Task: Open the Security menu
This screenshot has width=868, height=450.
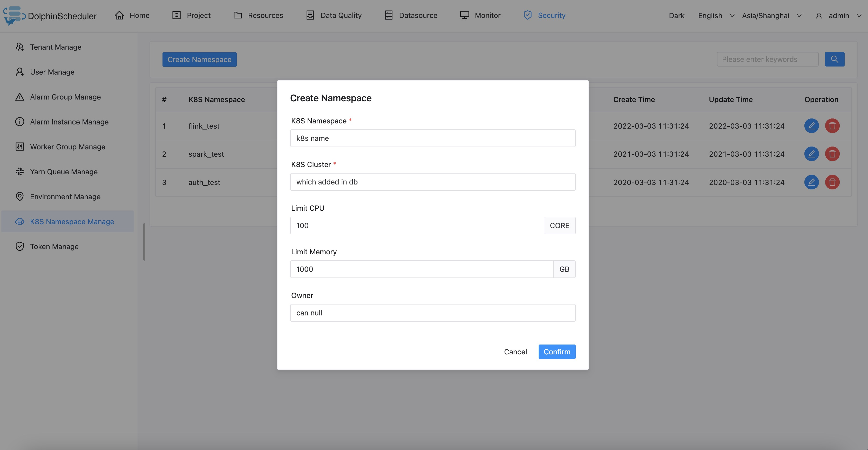Action: (545, 15)
